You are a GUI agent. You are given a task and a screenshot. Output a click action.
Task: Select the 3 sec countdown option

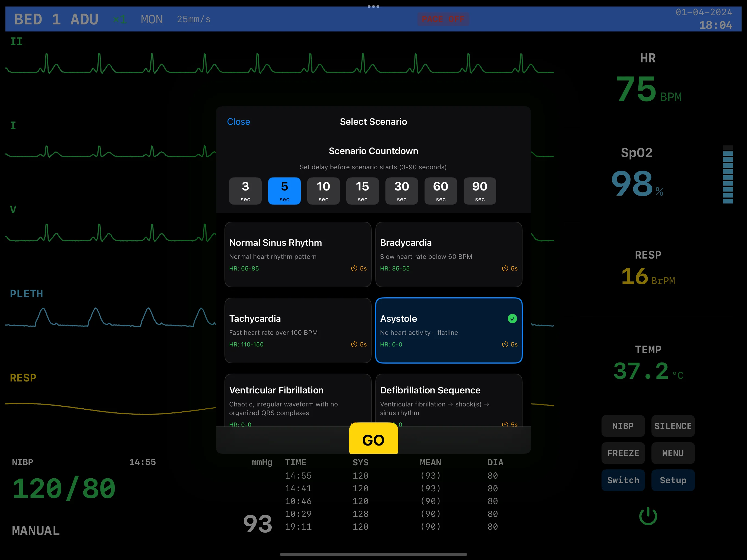coord(245,191)
